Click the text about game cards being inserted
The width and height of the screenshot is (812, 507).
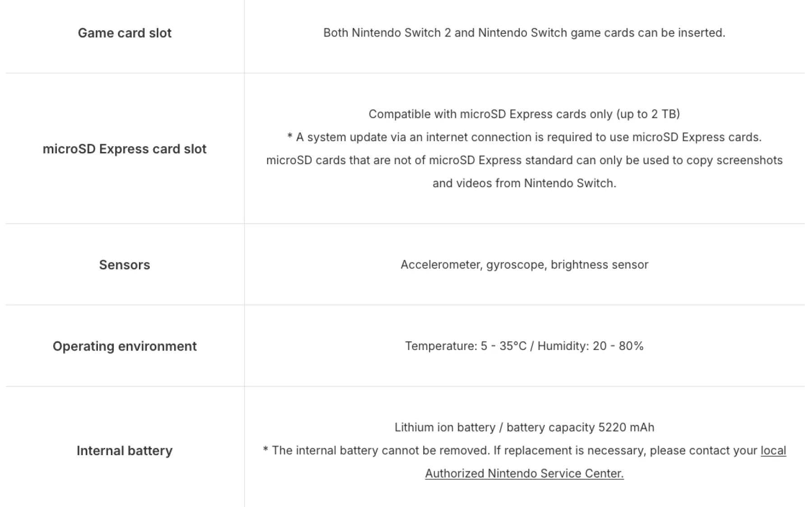click(524, 33)
